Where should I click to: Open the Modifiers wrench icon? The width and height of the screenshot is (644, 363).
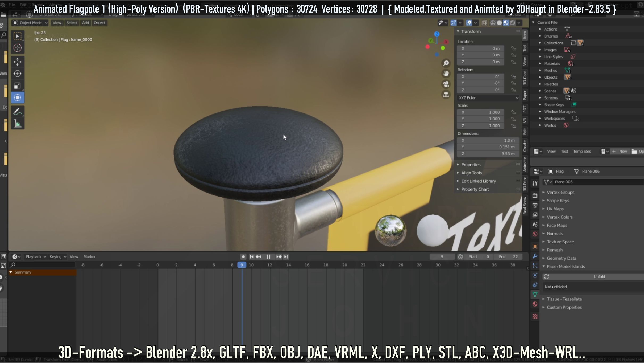pyautogui.click(x=535, y=256)
